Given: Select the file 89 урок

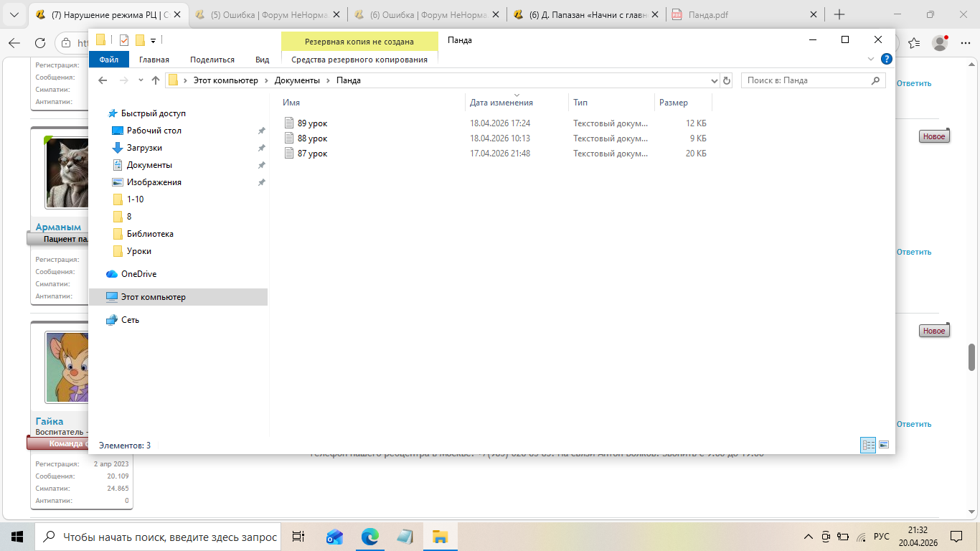Looking at the screenshot, I should coord(312,123).
